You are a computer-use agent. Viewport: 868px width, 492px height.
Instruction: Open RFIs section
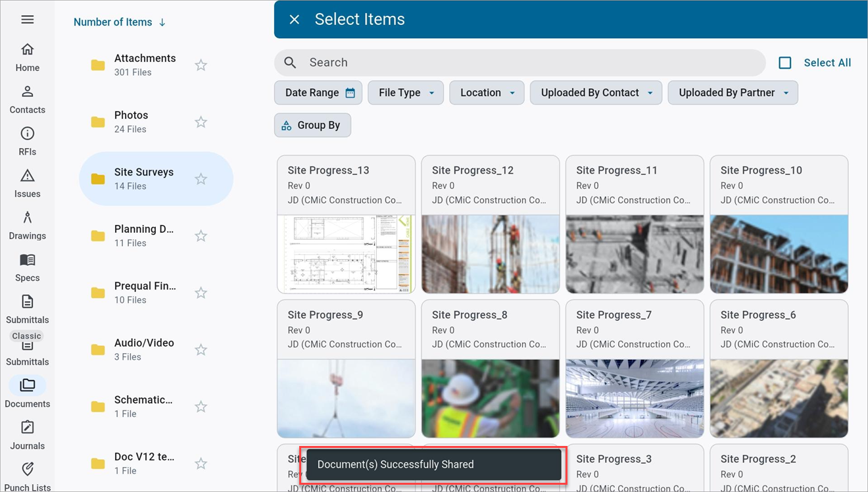27,142
